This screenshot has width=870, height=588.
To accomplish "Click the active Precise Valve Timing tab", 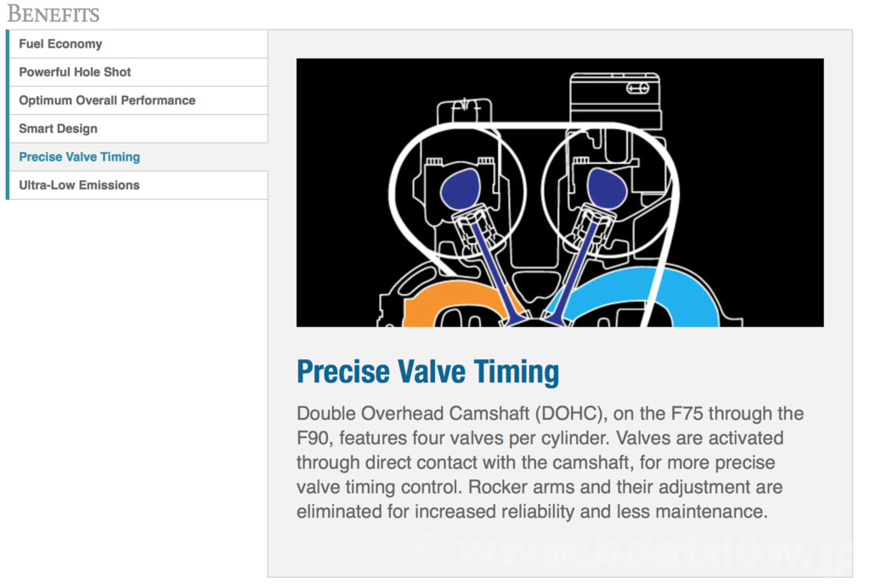I will point(79,157).
